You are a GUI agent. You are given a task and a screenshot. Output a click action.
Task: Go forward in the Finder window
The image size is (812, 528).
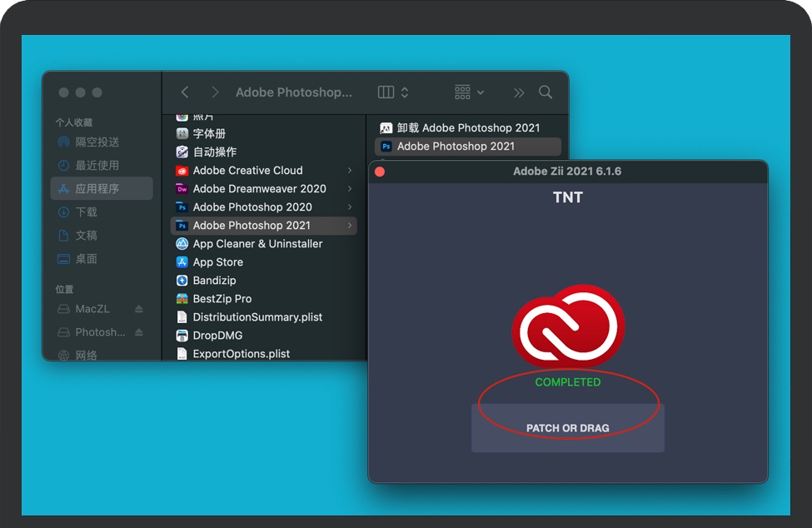215,92
